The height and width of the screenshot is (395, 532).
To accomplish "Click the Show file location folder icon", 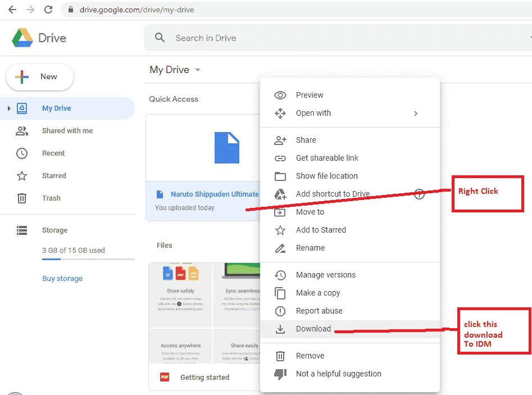I will (280, 176).
